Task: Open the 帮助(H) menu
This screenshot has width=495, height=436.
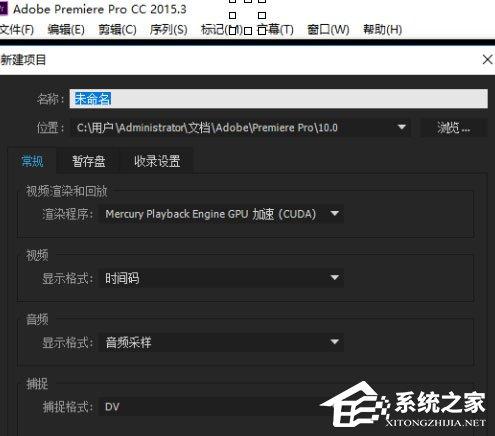Action: point(382,30)
